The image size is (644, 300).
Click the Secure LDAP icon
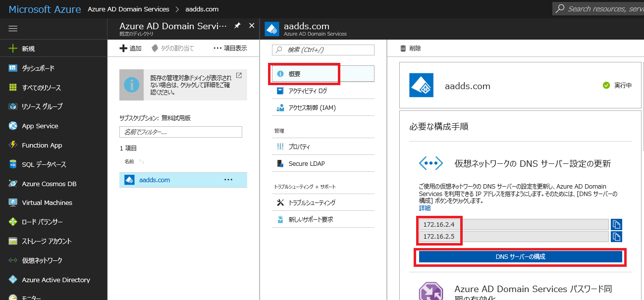280,163
